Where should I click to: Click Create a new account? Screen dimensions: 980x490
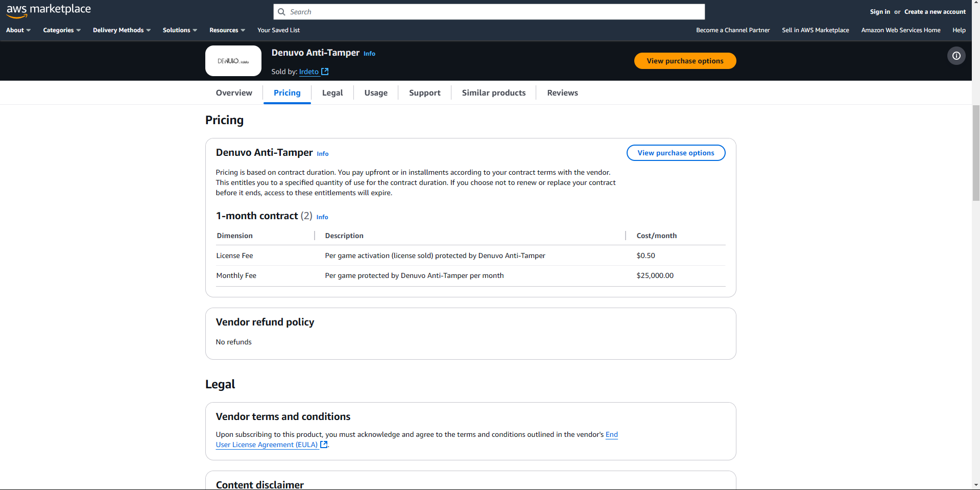[935, 12]
